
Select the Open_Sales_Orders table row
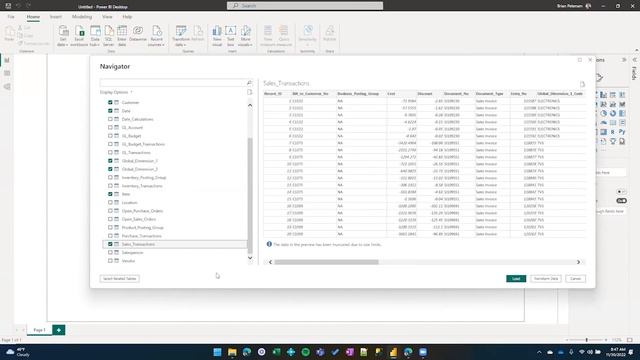175,219
